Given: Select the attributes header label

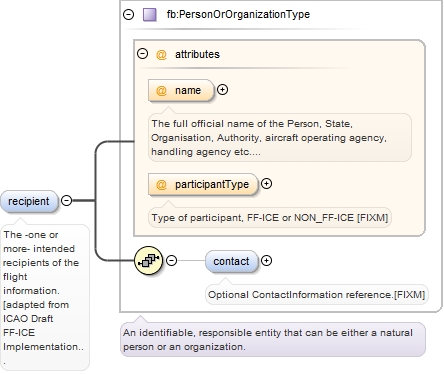Looking at the screenshot, I should pos(197,54).
